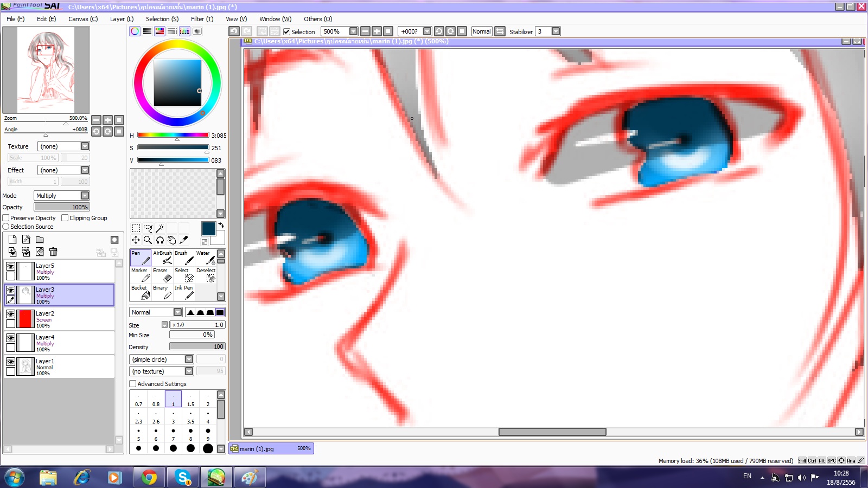
Task: Show the color wheel panel
Action: [x=135, y=31]
